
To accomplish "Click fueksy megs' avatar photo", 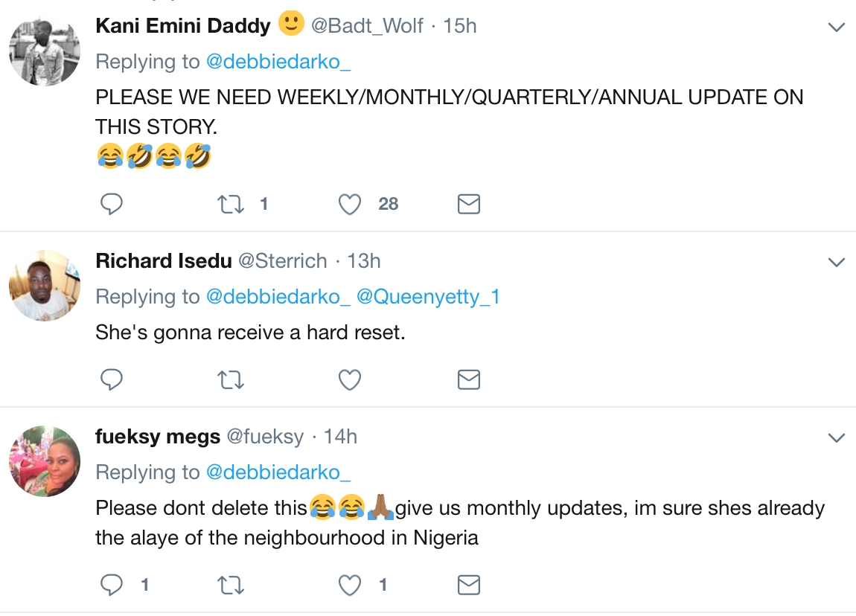I will pyautogui.click(x=45, y=461).
